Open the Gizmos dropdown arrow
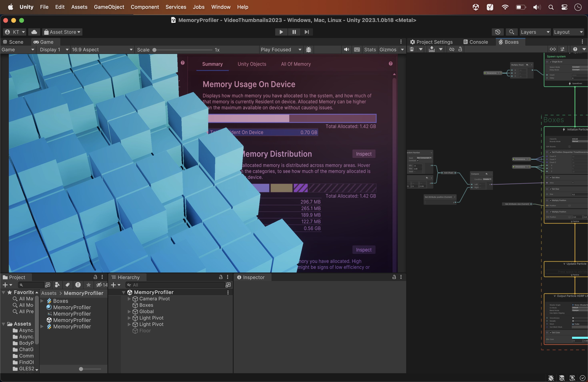Viewport: 588px width, 382px height. click(x=402, y=50)
